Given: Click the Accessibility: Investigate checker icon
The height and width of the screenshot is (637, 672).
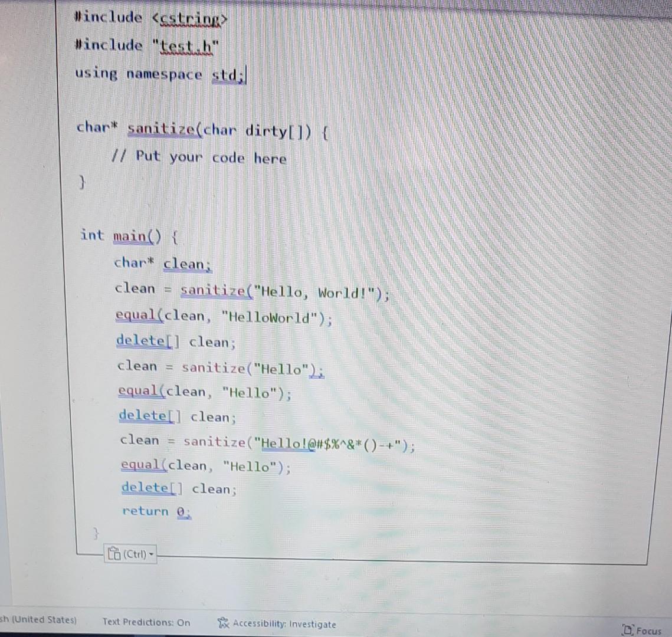Looking at the screenshot, I should 223,623.
